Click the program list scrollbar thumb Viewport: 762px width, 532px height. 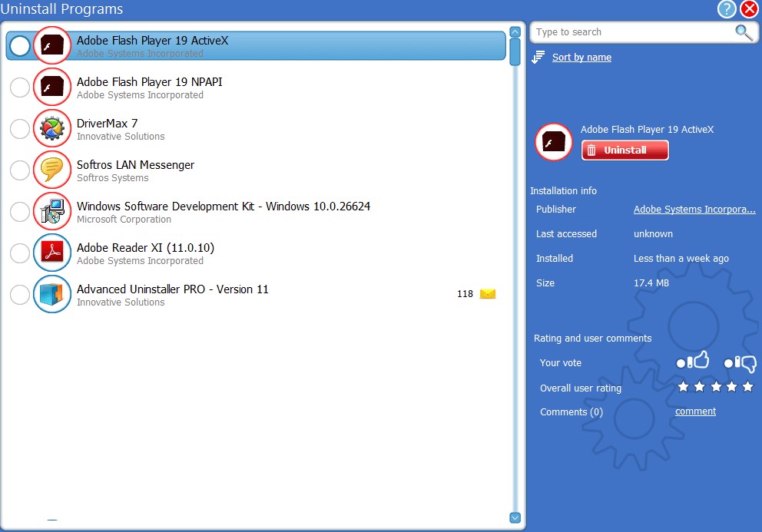(515, 51)
